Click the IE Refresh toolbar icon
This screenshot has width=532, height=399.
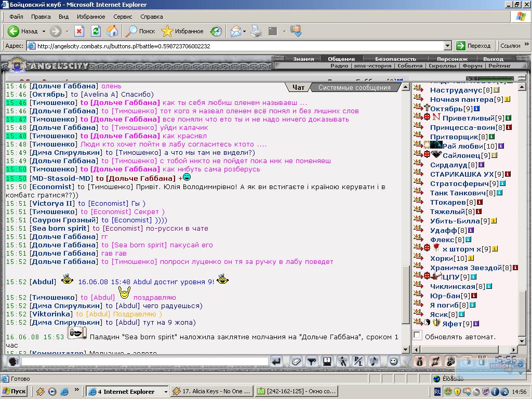[96, 31]
